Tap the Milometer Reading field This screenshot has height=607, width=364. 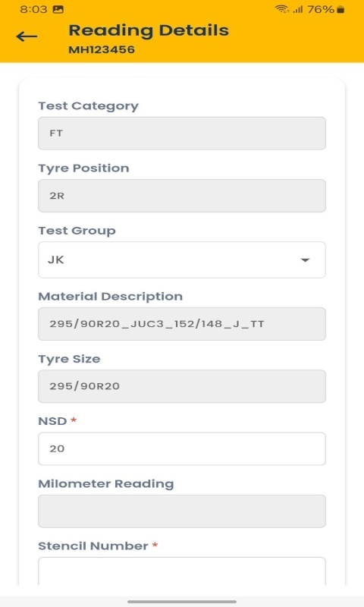click(x=182, y=511)
